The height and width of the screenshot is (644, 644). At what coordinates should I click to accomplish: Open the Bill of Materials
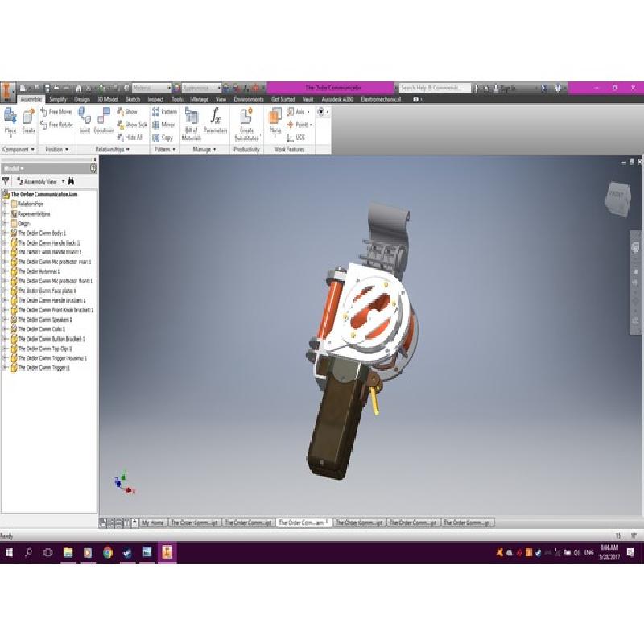(x=192, y=124)
